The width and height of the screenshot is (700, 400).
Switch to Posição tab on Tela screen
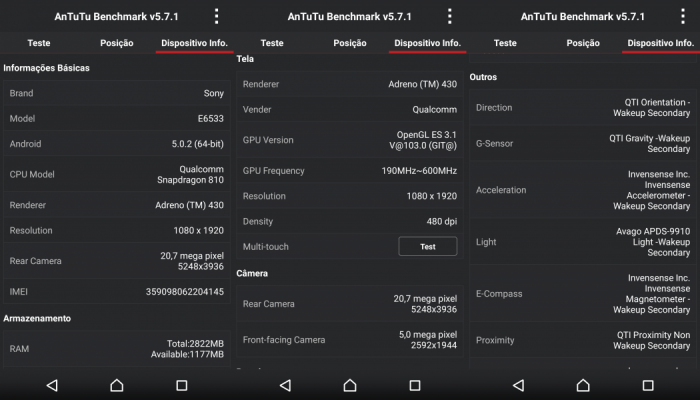tap(350, 43)
